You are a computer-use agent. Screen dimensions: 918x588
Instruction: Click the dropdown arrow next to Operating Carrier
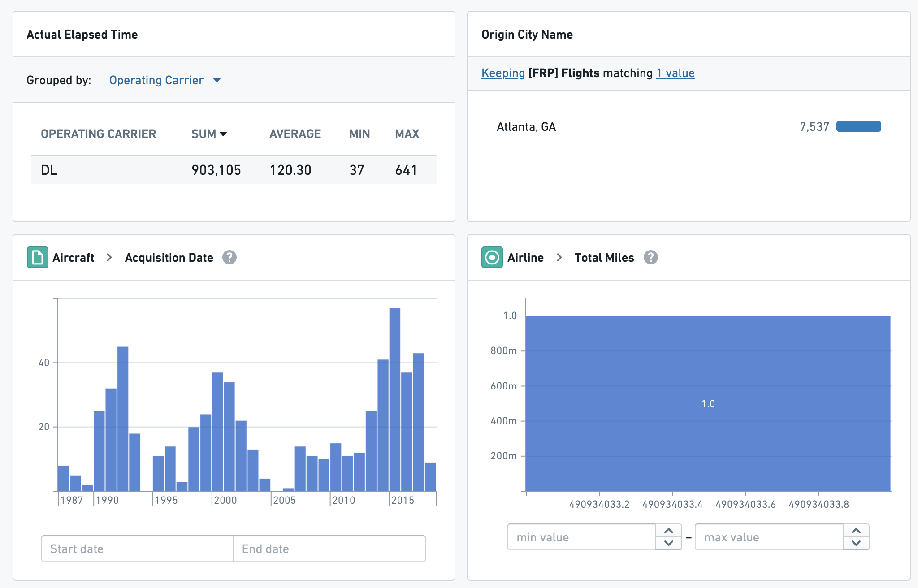click(x=217, y=80)
